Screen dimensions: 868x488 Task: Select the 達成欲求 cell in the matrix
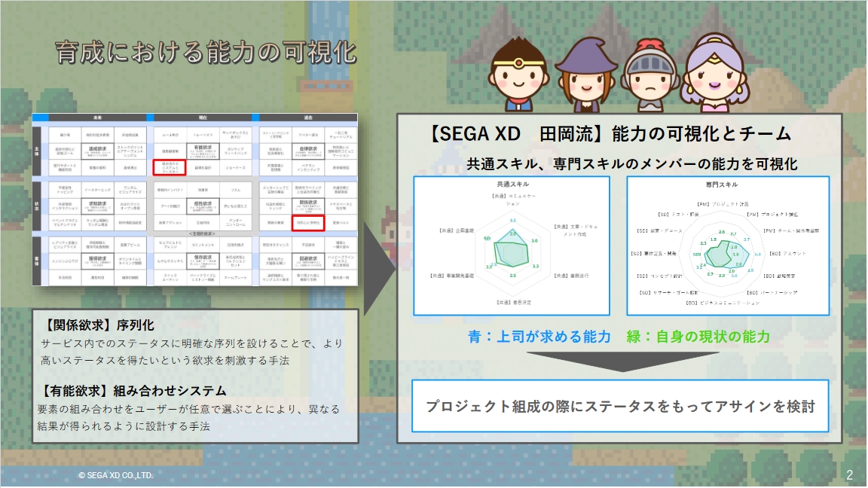click(x=97, y=151)
